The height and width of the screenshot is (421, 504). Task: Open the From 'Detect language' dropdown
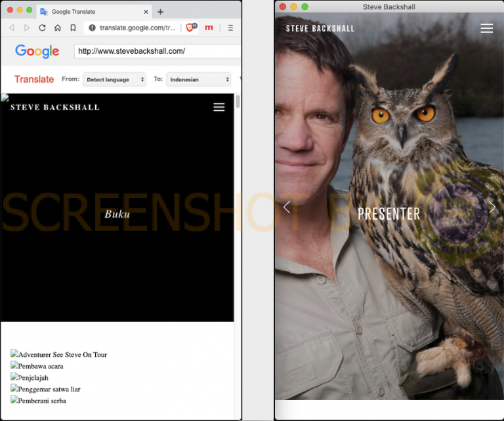114,79
